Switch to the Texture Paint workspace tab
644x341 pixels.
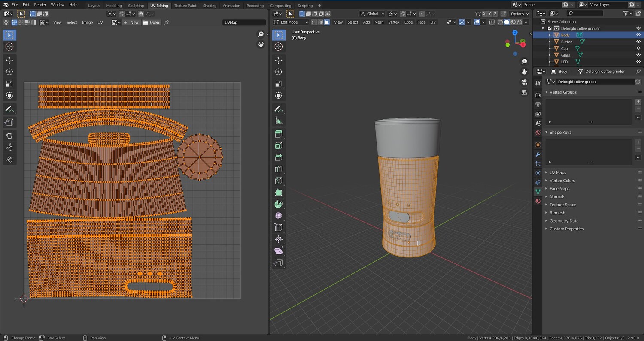pyautogui.click(x=185, y=6)
